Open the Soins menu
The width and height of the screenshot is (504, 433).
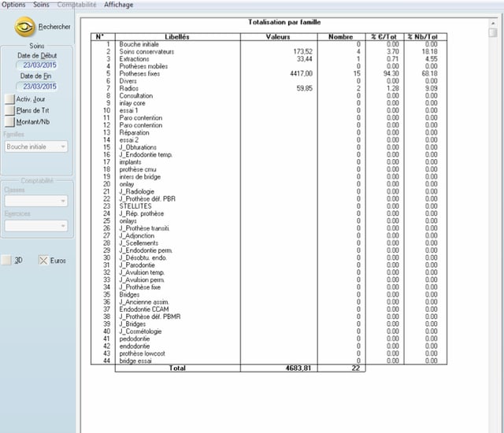(x=41, y=5)
